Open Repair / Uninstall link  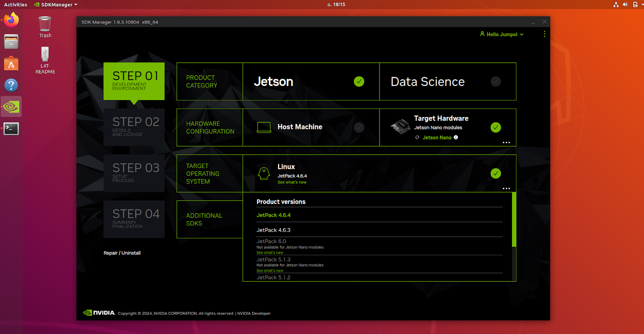point(122,253)
